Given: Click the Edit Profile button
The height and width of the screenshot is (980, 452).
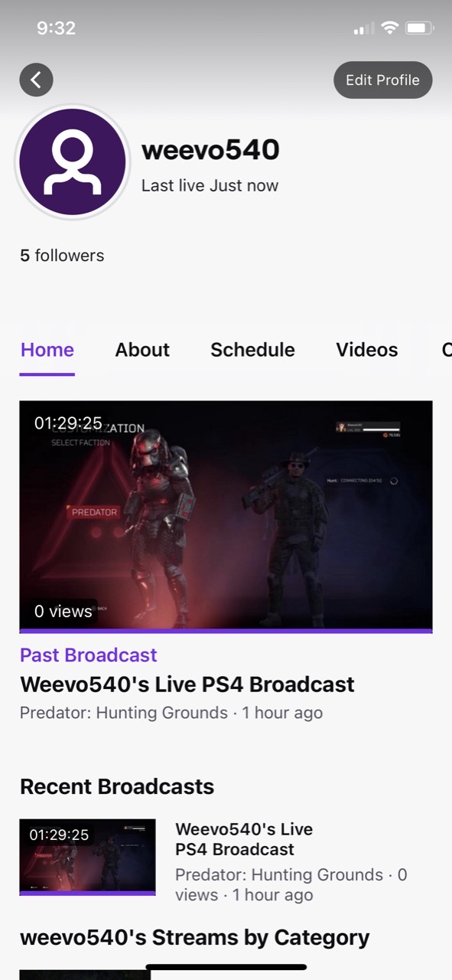Looking at the screenshot, I should pos(382,80).
